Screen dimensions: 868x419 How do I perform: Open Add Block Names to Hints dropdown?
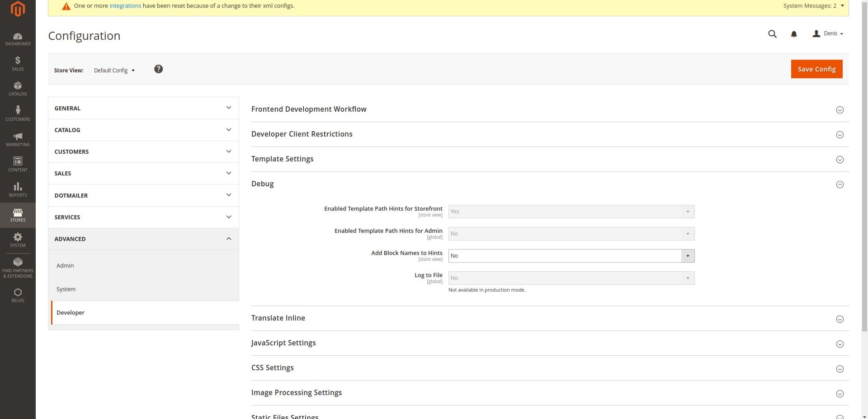571,256
